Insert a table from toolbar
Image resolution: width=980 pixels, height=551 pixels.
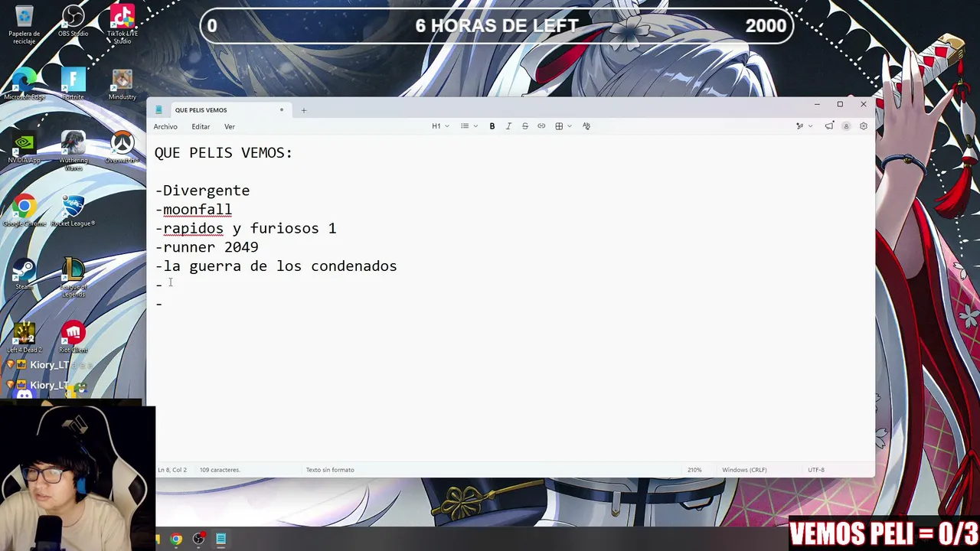point(559,126)
